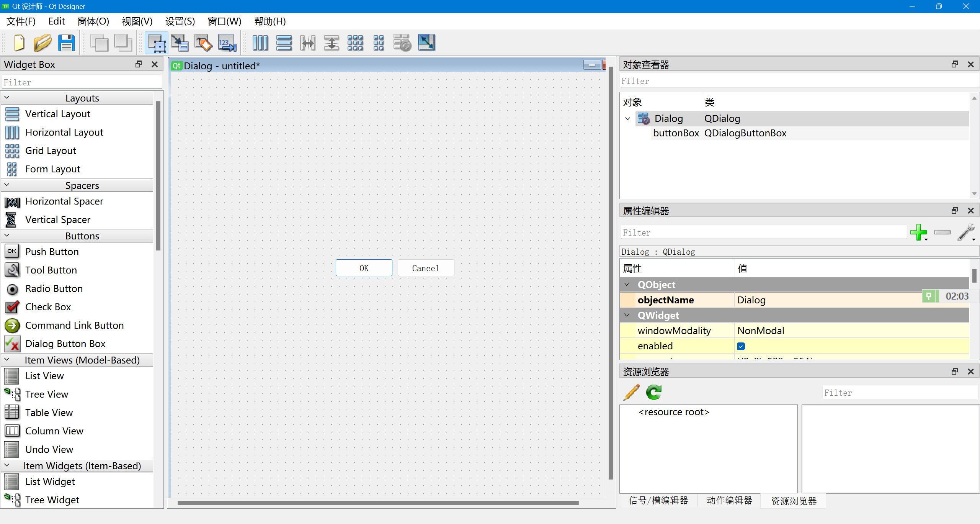Open a form using the open icon
This screenshot has height=524, width=980.
[42, 43]
